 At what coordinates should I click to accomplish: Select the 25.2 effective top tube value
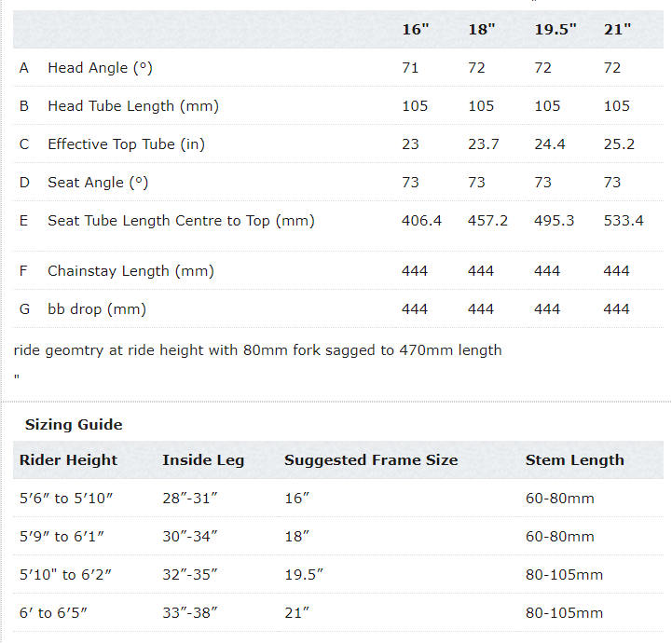pos(619,144)
